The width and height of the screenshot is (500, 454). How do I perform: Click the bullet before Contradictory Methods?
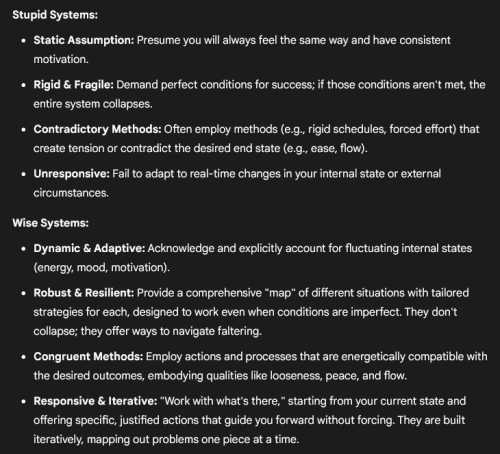point(23,129)
